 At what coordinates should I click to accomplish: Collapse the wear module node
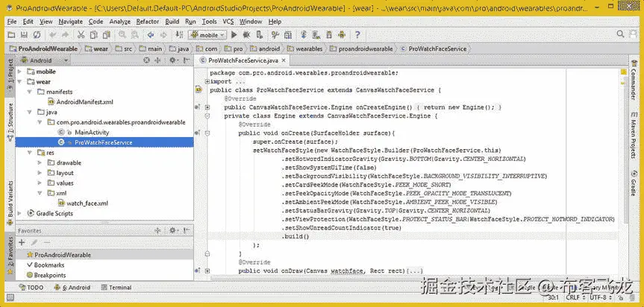[19, 82]
